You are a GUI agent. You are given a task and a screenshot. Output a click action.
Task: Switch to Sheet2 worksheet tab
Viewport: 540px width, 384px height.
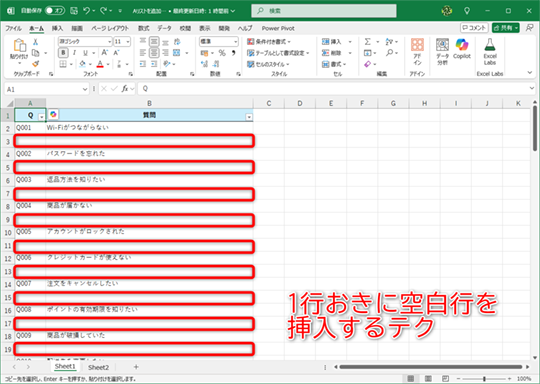pos(98,367)
